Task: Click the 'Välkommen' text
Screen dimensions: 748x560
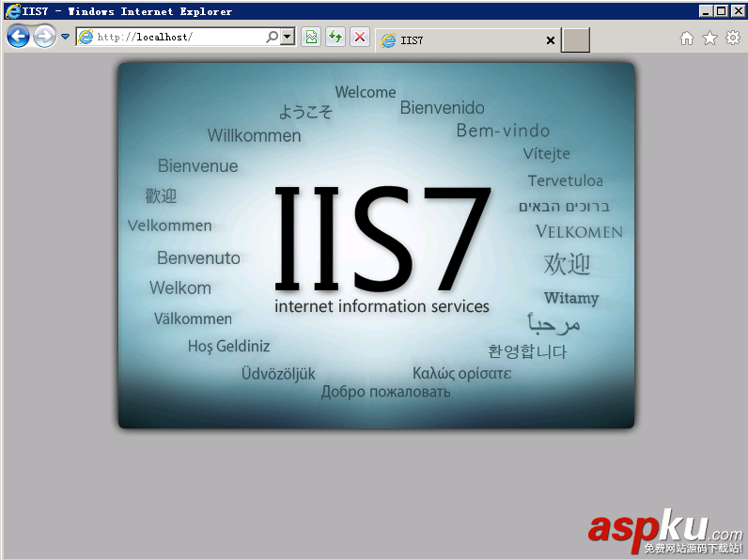Action: [194, 319]
